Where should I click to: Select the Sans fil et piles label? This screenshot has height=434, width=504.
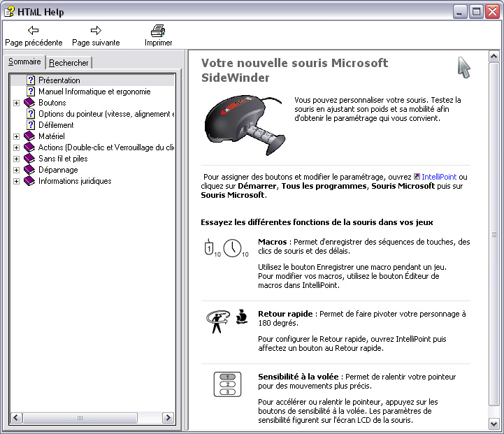click(63, 159)
